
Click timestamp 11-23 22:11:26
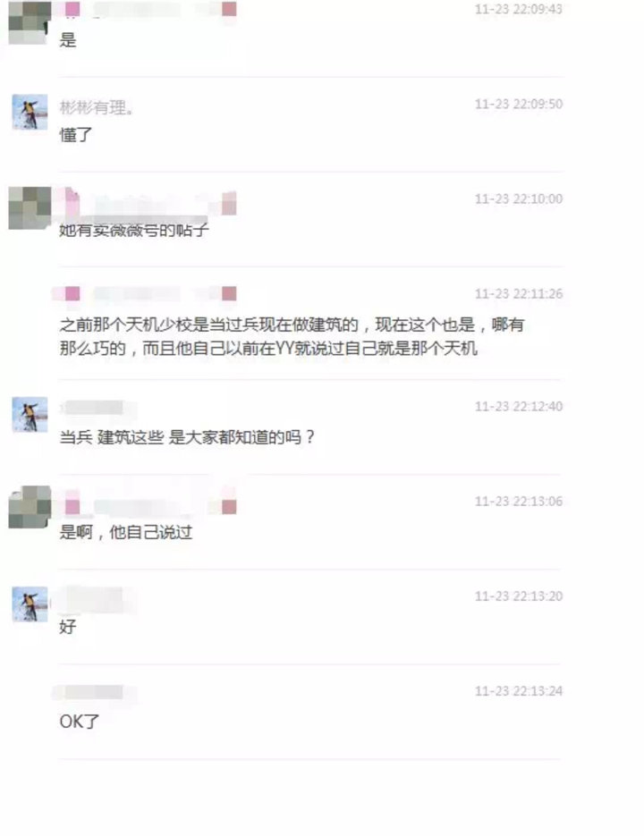tap(519, 294)
